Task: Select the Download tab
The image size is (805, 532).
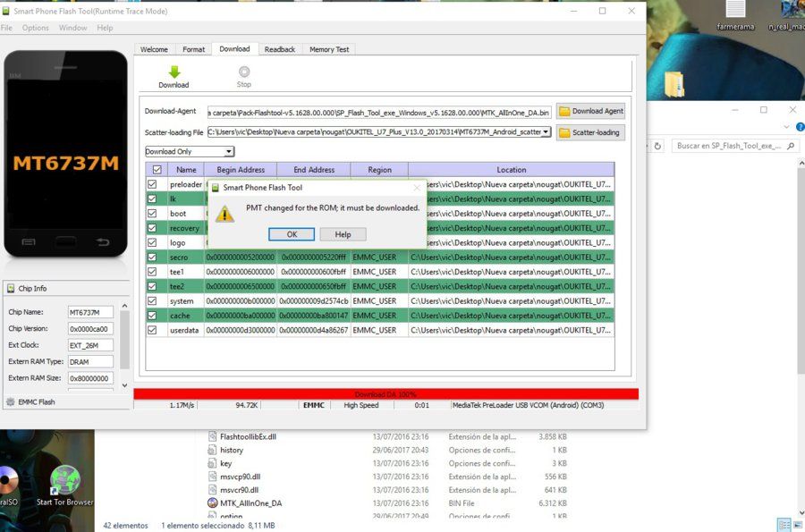Action: coord(234,49)
